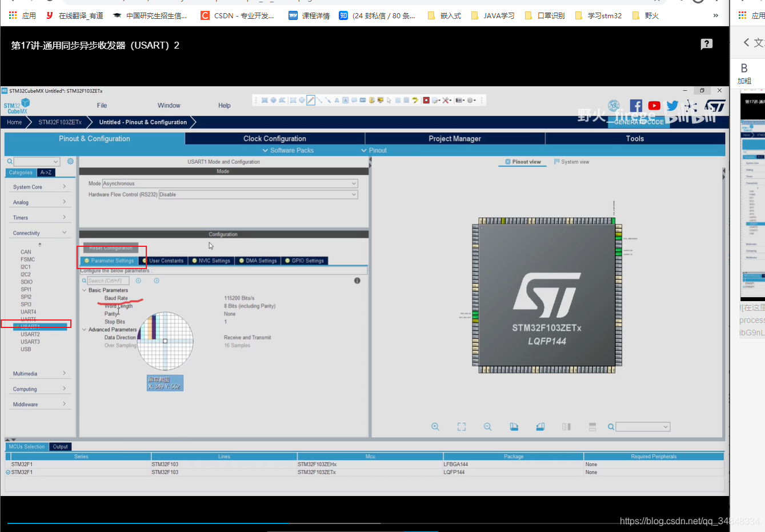
Task: Open DMA Settings tab
Action: [x=258, y=261]
